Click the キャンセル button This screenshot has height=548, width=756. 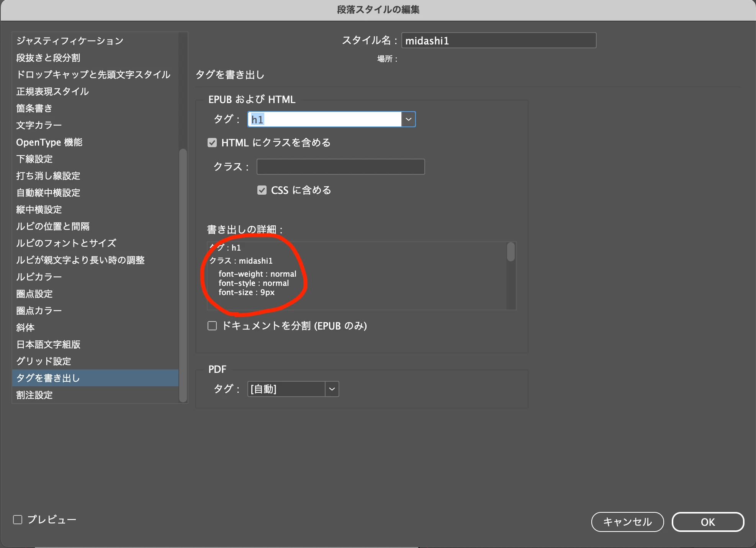627,522
